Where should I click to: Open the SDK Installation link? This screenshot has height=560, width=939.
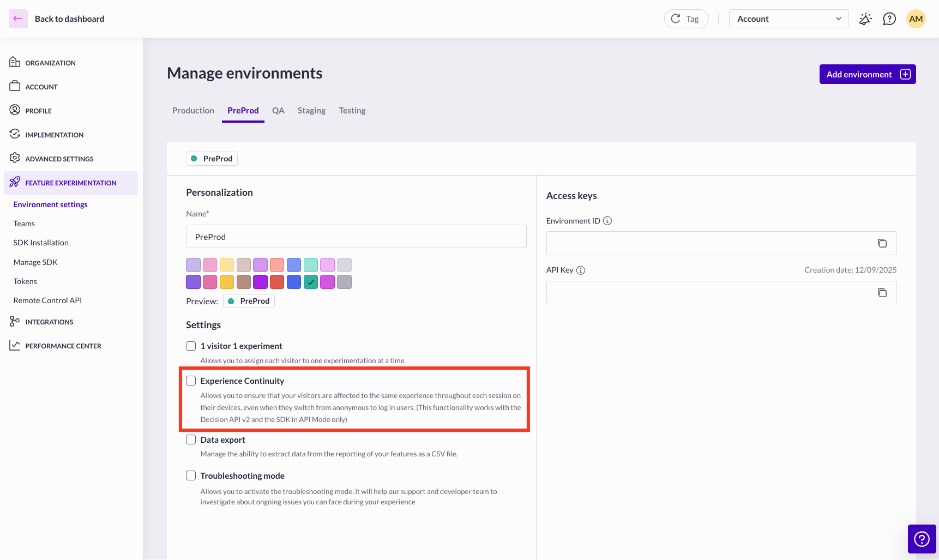pyautogui.click(x=41, y=243)
